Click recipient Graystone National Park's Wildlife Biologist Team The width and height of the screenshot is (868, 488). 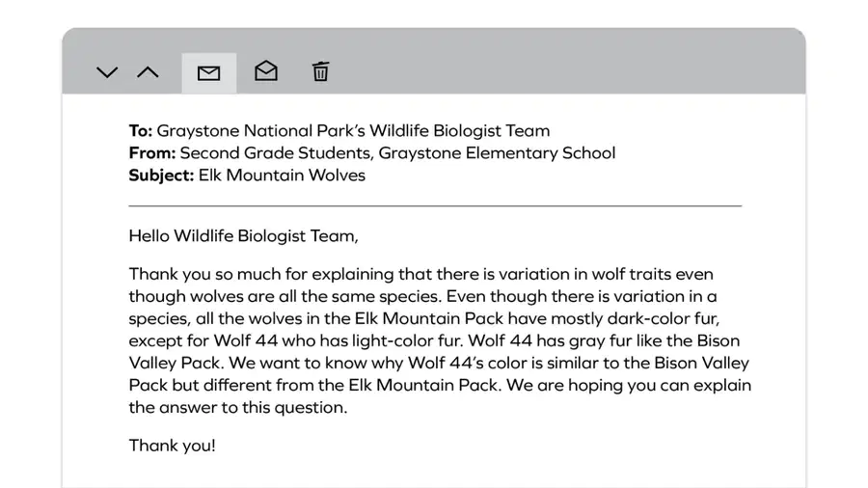[x=353, y=131]
